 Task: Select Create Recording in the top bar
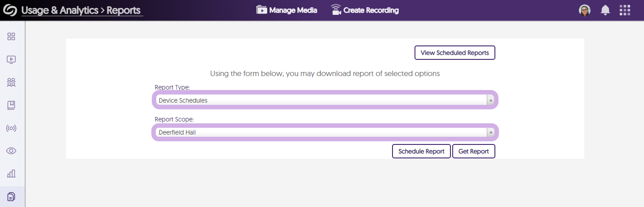[365, 10]
